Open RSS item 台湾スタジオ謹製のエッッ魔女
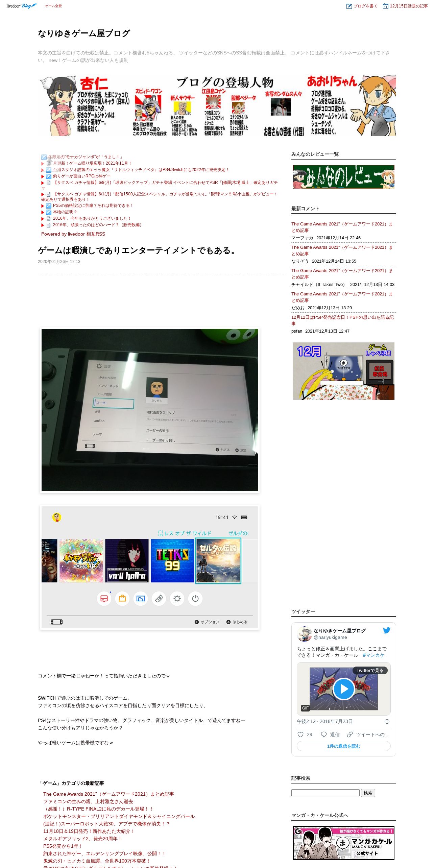 141,170
